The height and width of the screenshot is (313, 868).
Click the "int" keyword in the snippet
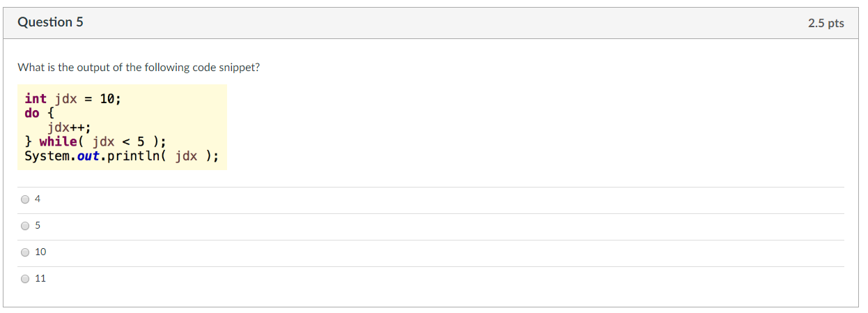[x=36, y=99]
